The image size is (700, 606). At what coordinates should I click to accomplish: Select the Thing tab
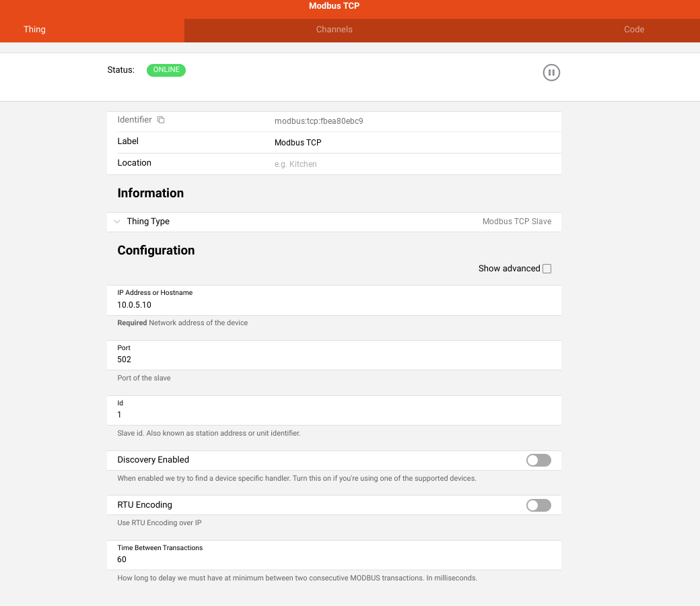pos(35,30)
